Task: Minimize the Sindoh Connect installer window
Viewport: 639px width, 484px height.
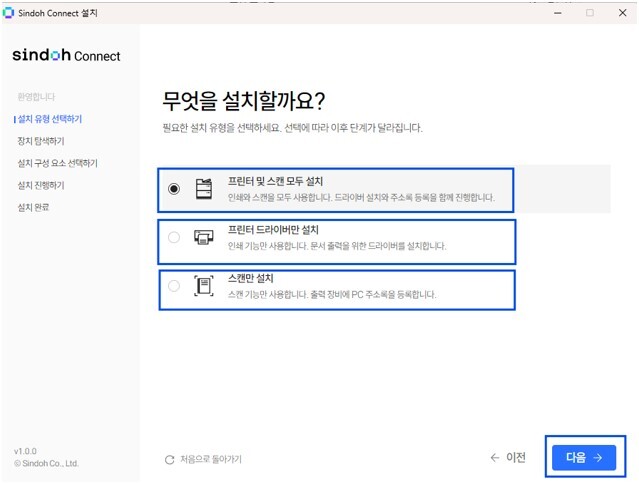Action: (558, 13)
